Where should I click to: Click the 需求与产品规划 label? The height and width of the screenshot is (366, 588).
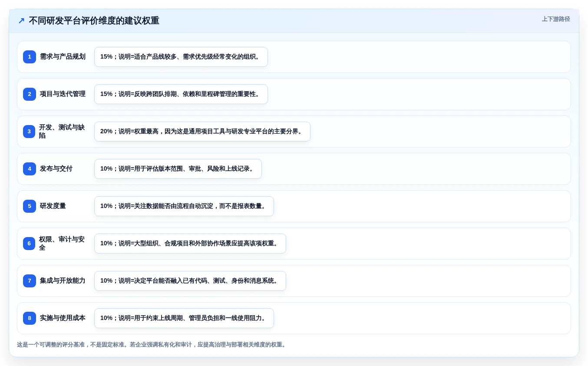(63, 57)
